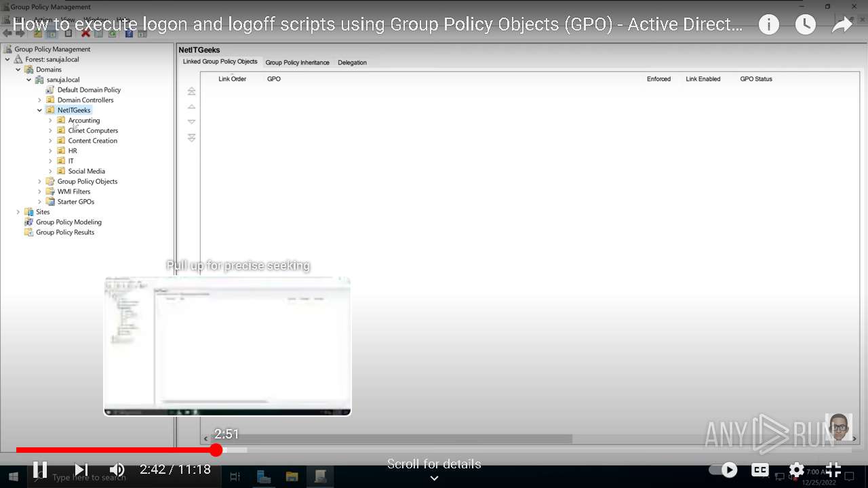Select Default Domain Policy

point(89,90)
